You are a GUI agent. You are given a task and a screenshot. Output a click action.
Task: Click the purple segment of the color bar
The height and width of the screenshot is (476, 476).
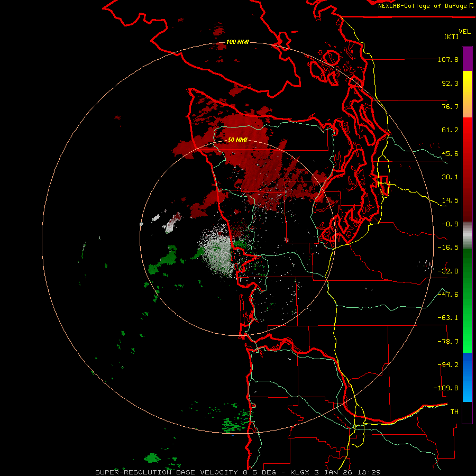[x=467, y=59]
